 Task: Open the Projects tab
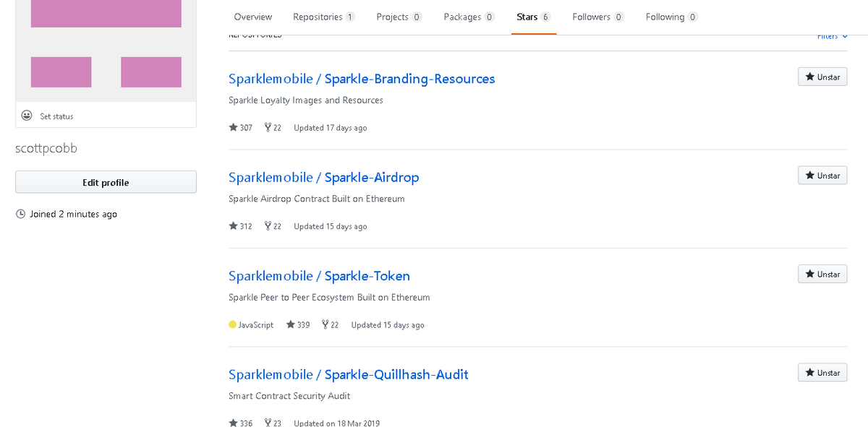pos(399,17)
